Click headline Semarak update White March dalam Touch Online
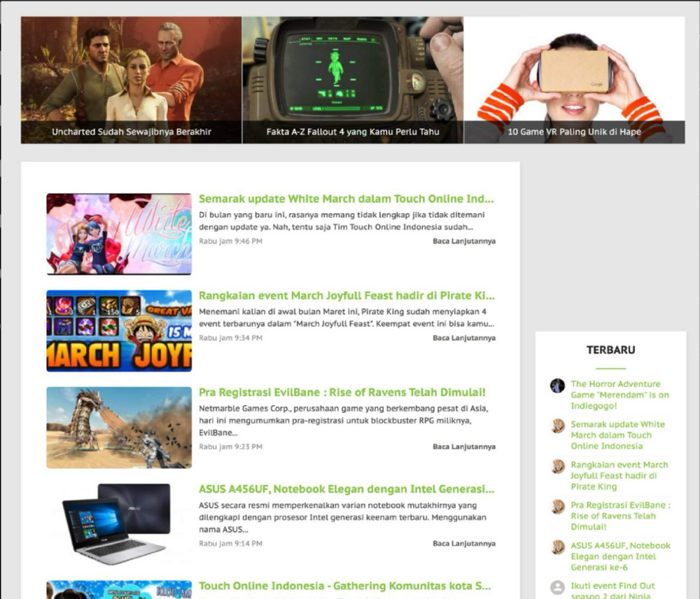 (346, 199)
